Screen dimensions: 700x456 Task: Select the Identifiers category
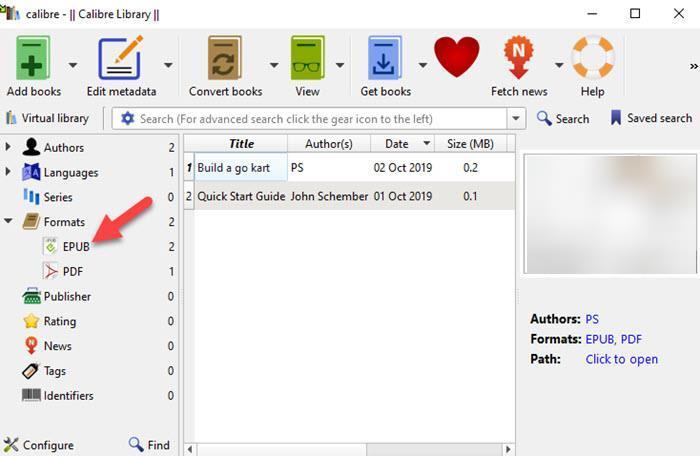[x=68, y=395]
